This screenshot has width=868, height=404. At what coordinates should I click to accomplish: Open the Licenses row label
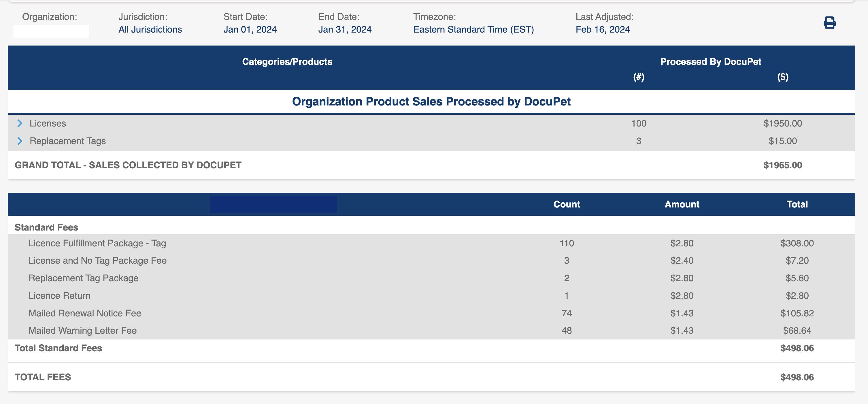(x=48, y=123)
